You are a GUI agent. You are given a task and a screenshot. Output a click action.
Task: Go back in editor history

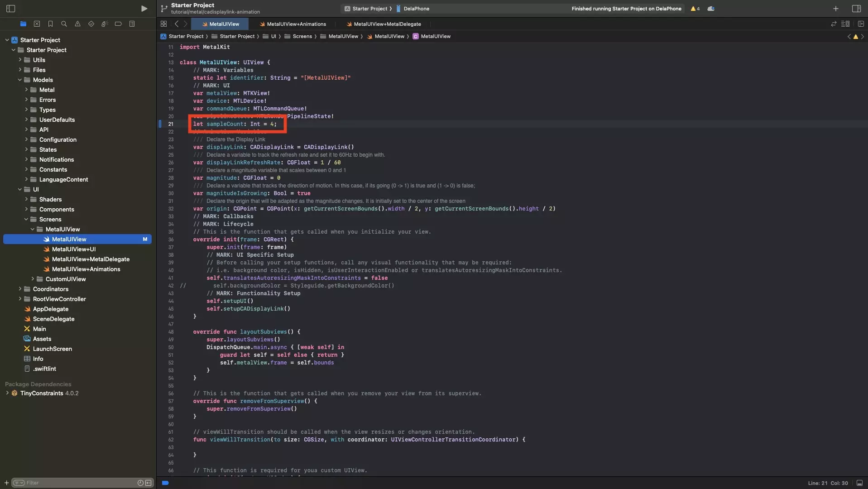pos(177,24)
